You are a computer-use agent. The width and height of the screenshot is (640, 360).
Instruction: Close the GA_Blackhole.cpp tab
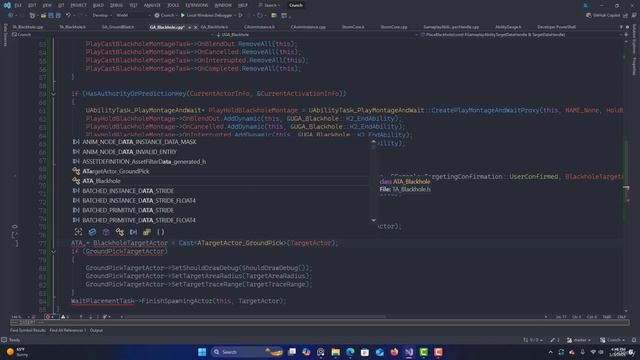(x=196, y=27)
